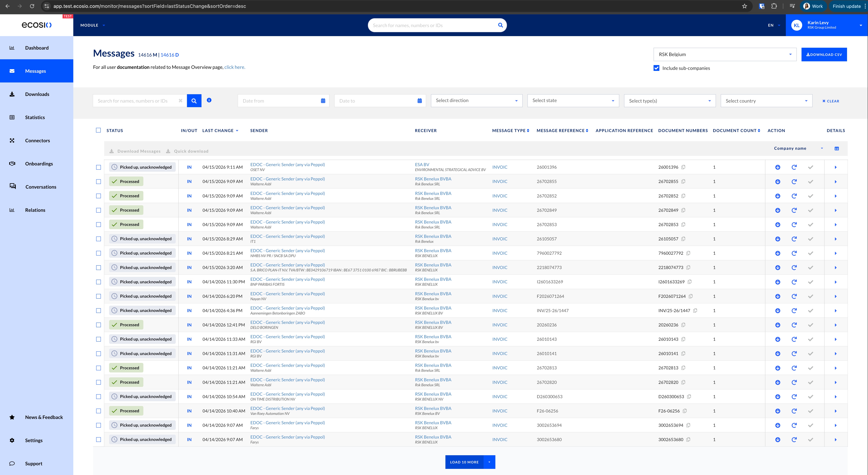Click Load 10 More button
Viewport: 868px width, 475px height.
464,462
